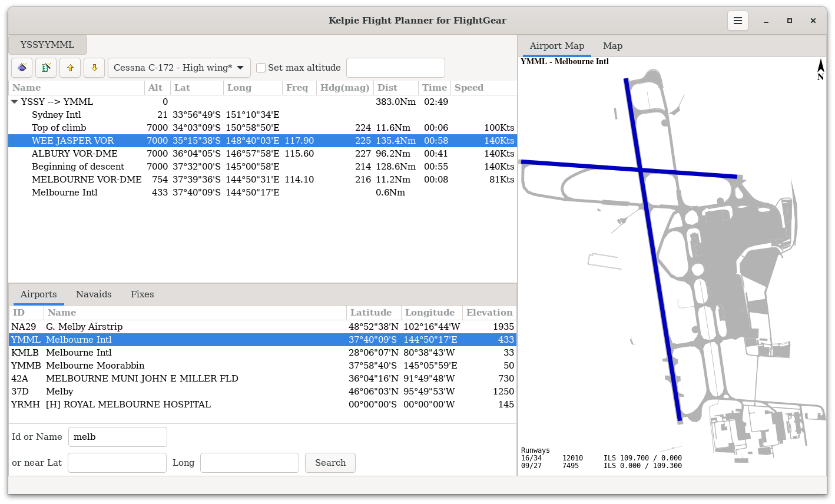
Task: Sort airports by Latitude column header
Action: [374, 313]
